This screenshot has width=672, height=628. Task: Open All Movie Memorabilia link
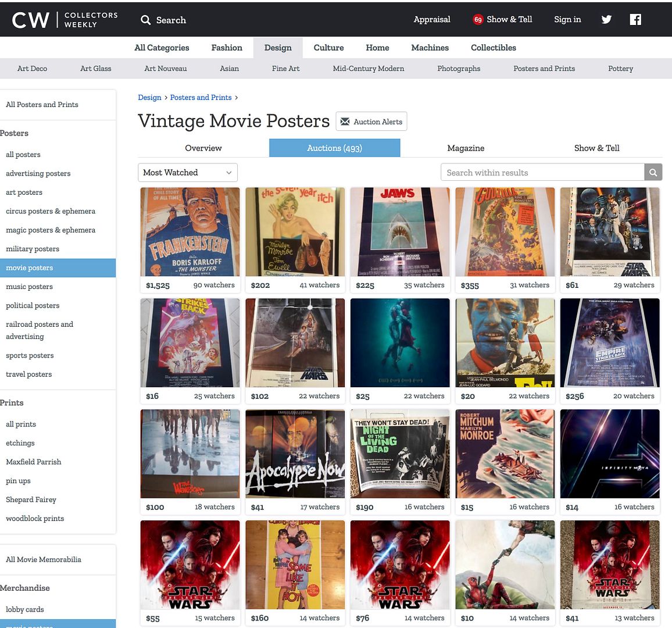click(x=43, y=559)
